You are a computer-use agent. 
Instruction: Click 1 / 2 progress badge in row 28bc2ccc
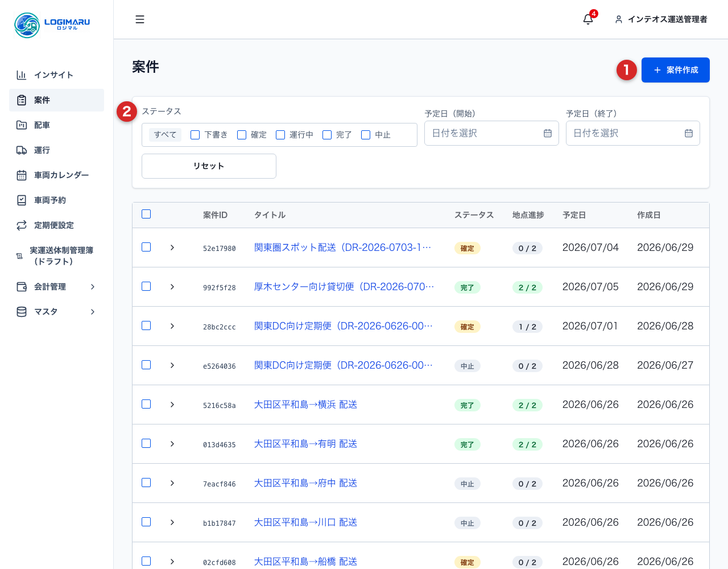point(527,327)
